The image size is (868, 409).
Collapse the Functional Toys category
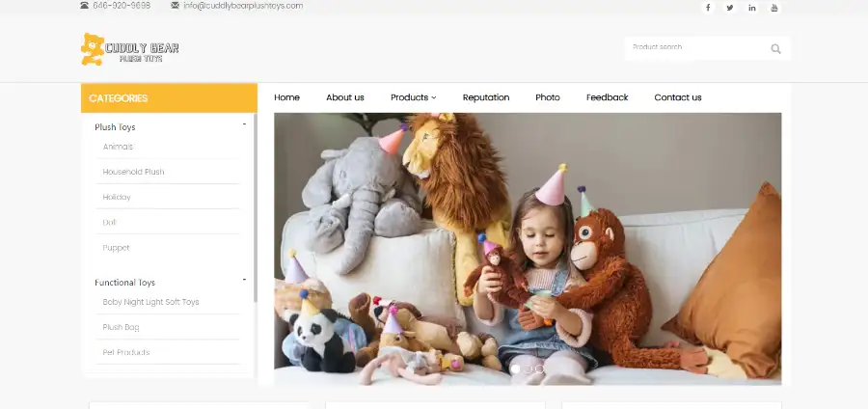pyautogui.click(x=244, y=280)
